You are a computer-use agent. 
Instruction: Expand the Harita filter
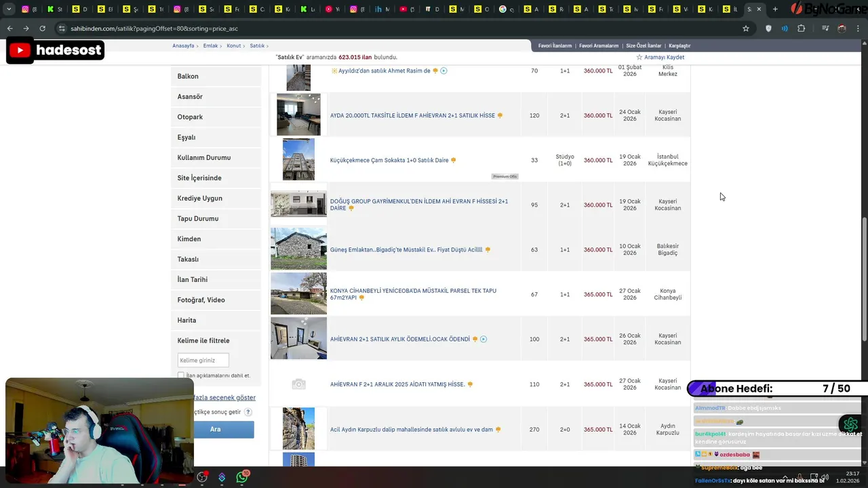click(216, 321)
